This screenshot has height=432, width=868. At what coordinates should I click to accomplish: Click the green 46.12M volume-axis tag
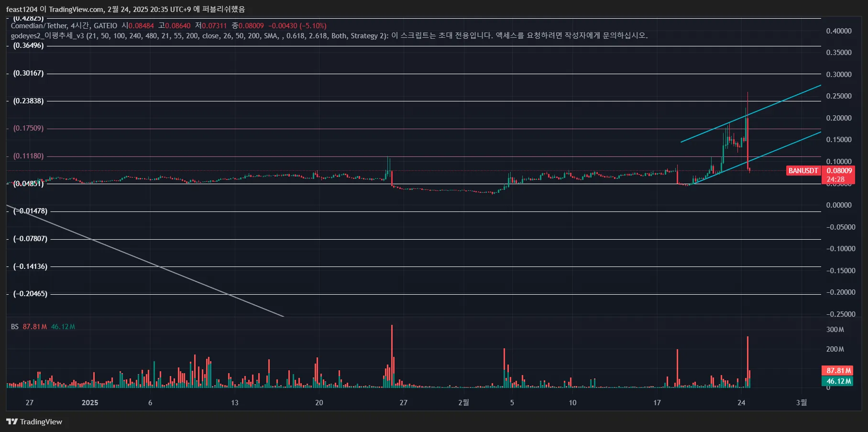[x=838, y=381]
